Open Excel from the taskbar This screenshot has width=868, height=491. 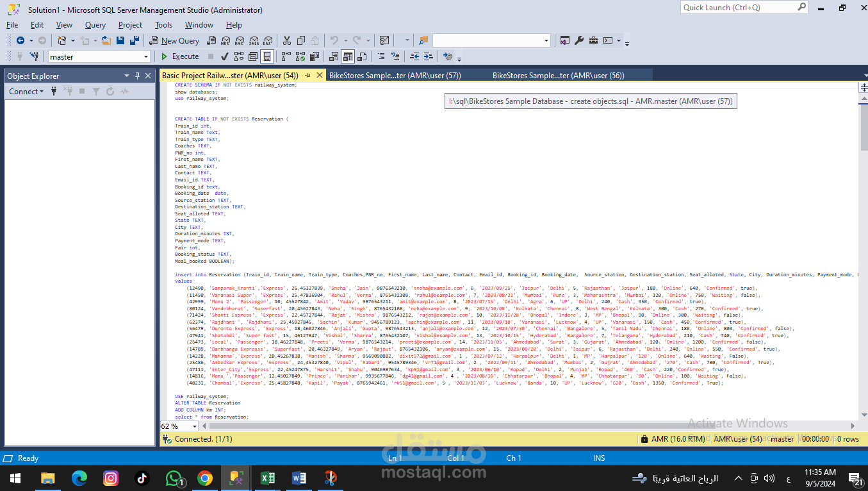(x=268, y=478)
